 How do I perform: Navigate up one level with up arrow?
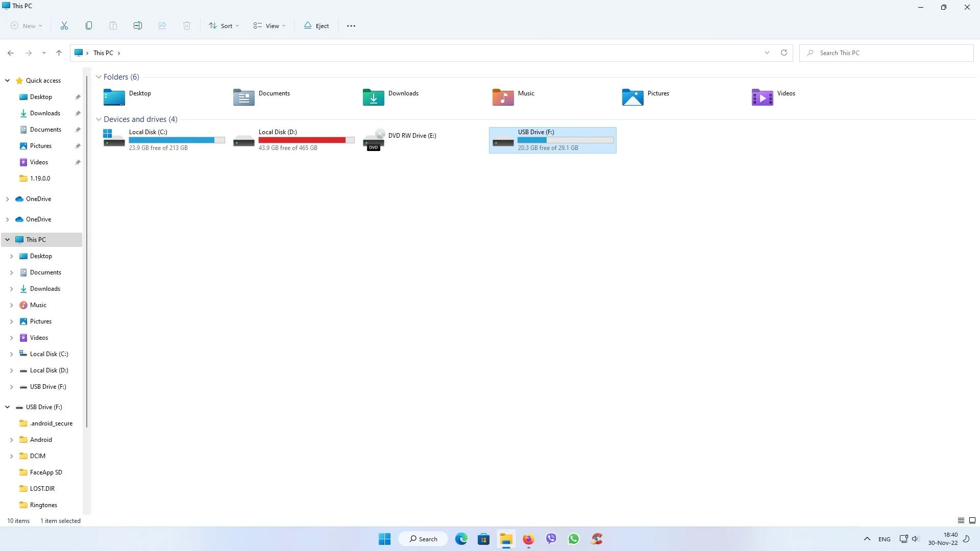59,53
